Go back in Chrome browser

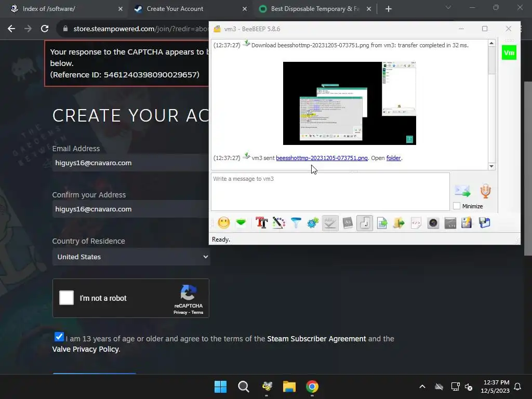pos(11,29)
